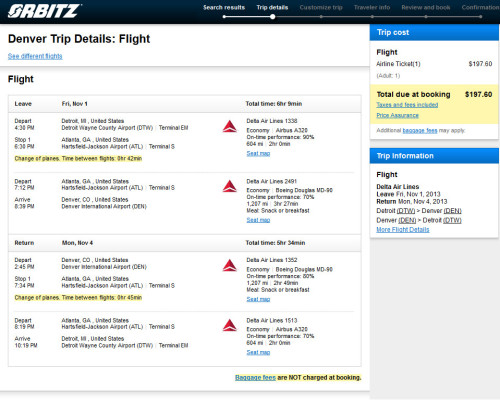The image size is (500, 400).
Task: Open the Customize trip step
Action: pos(321,7)
